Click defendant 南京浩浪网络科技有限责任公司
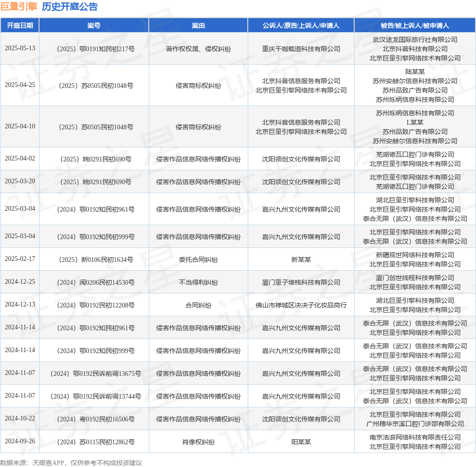Viewport: 476px width, 467px height. (x=415, y=438)
